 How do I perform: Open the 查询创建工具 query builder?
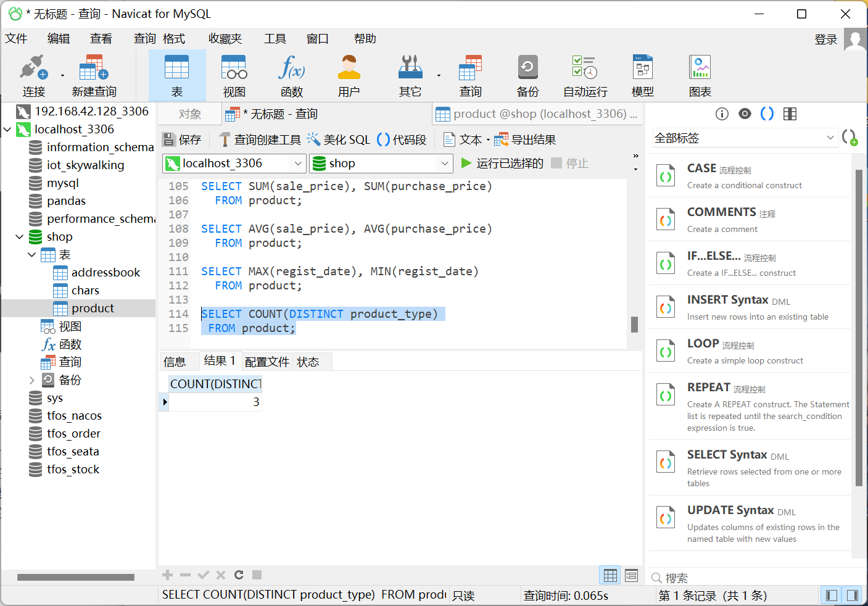point(260,140)
